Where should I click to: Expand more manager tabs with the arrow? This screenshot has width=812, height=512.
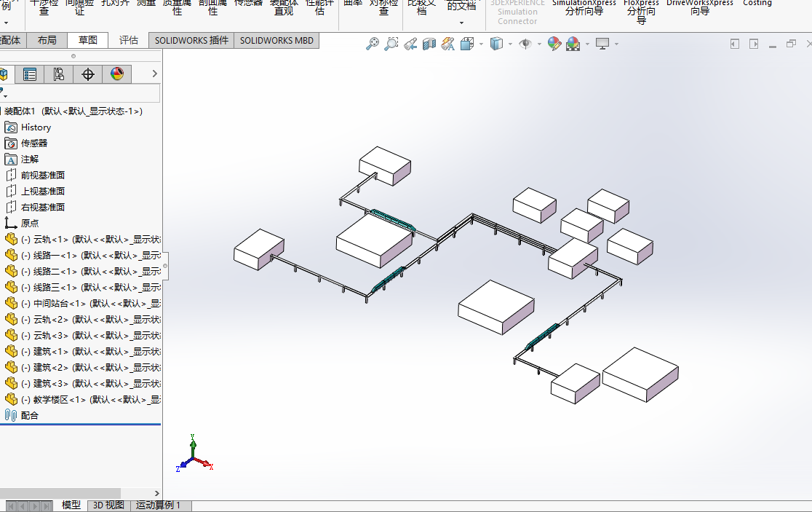click(154, 74)
